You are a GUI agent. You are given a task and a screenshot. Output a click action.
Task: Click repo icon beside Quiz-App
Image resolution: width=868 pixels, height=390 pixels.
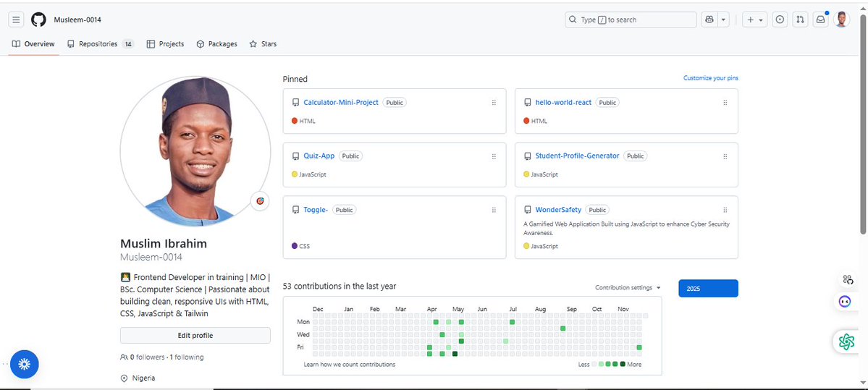click(295, 156)
